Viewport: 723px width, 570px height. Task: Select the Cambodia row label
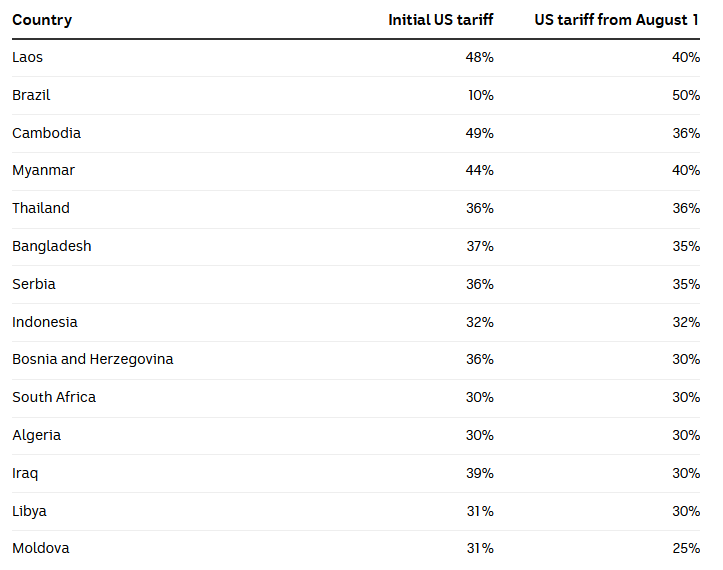[46, 133]
